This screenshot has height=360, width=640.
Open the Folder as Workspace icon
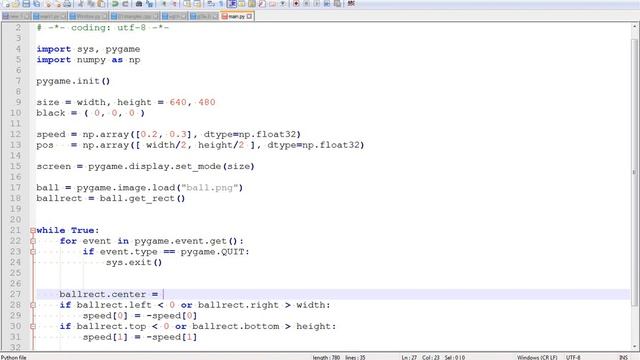[272, 4]
